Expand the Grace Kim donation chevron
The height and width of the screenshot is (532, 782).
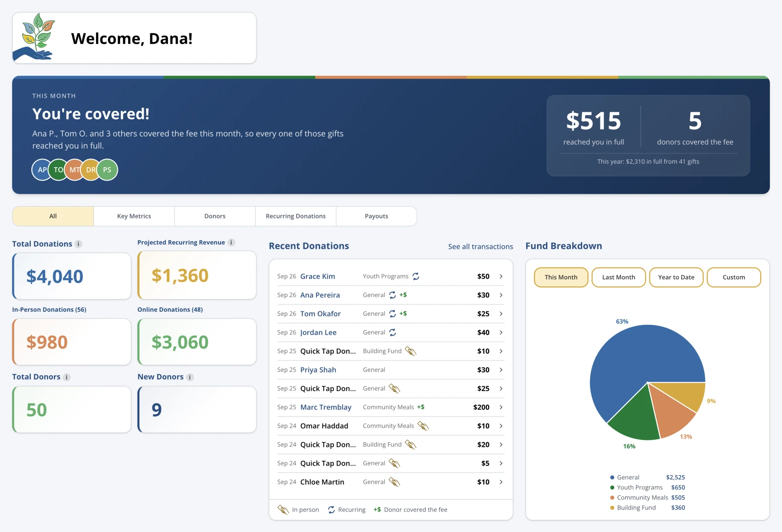click(x=501, y=276)
